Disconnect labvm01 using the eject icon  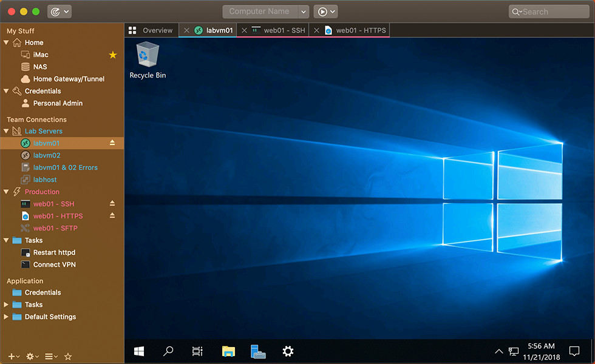112,143
